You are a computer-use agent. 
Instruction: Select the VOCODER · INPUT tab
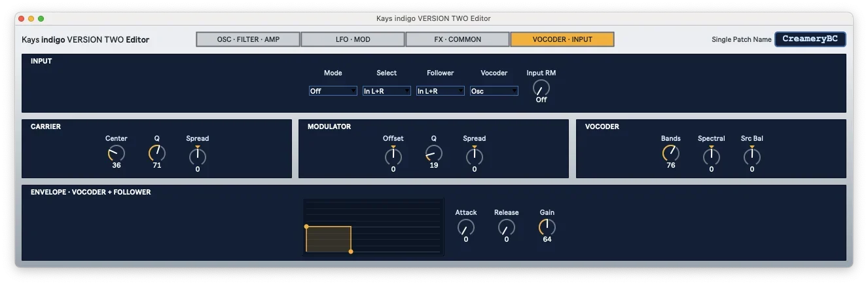pos(562,39)
